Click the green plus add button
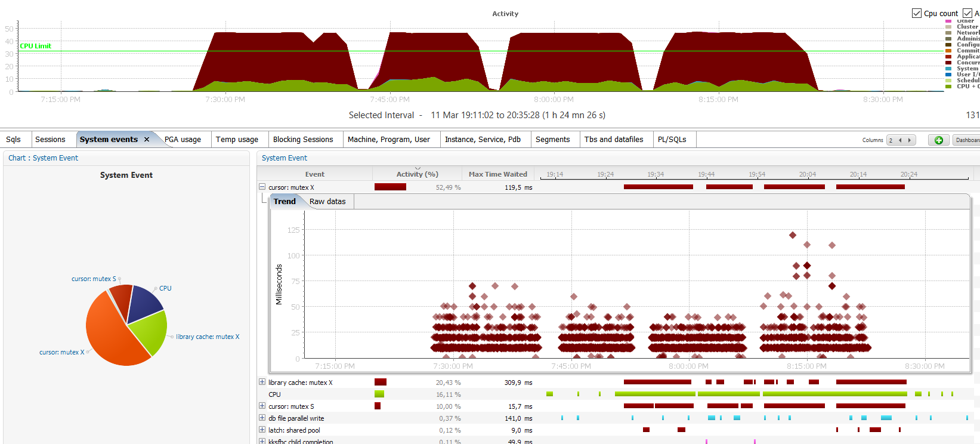The width and height of the screenshot is (980, 444). click(938, 140)
